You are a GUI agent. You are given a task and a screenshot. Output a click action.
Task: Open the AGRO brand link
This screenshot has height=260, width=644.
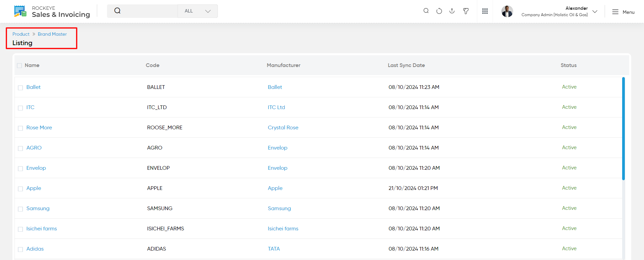(x=34, y=148)
